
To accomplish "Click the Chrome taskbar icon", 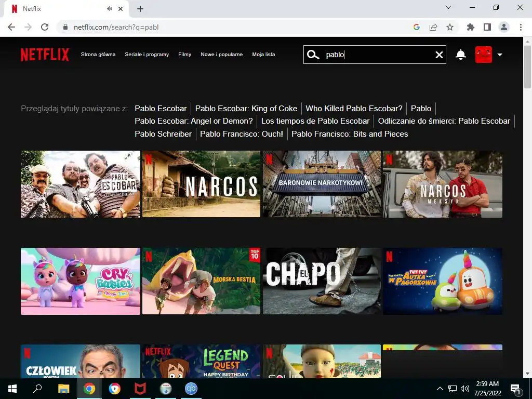I will click(89, 389).
